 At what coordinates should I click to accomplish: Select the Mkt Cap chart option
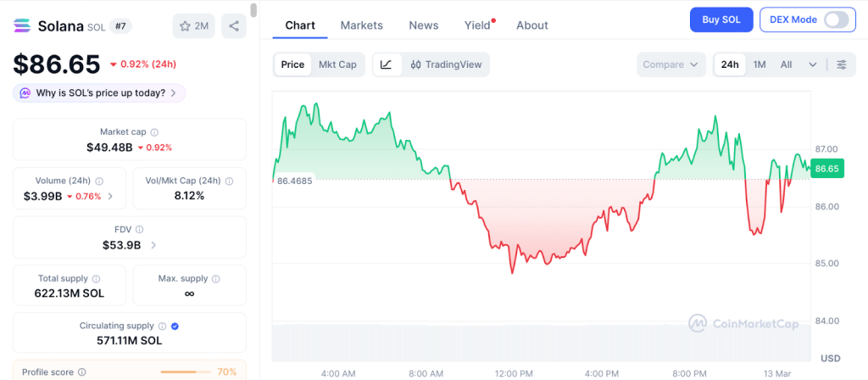click(x=337, y=64)
